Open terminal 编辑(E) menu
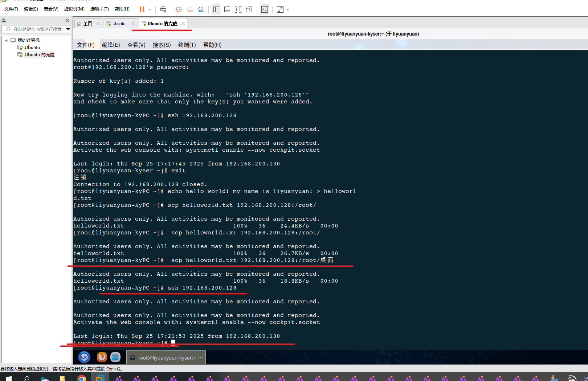 111,45
